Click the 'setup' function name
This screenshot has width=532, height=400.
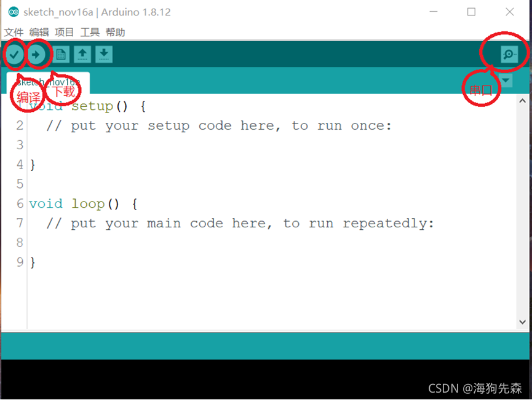coord(92,106)
